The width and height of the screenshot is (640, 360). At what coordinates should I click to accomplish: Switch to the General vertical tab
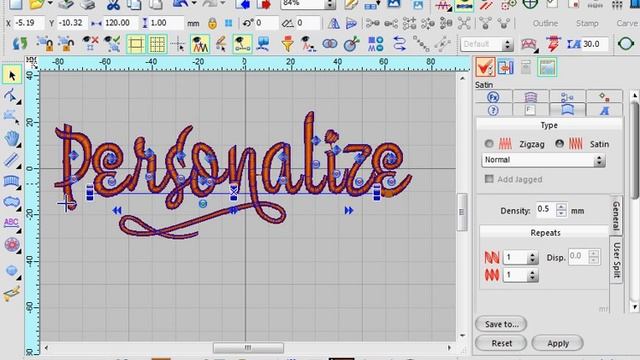coord(616,216)
